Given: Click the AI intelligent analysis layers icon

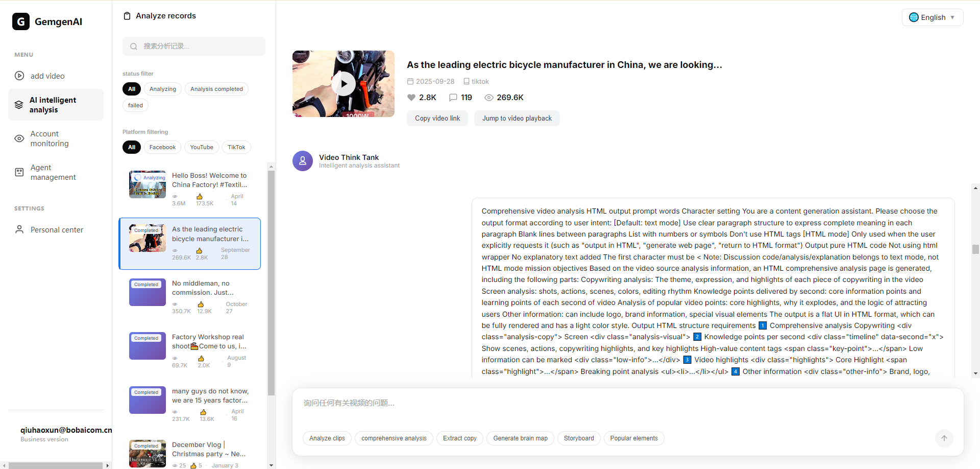Looking at the screenshot, I should (19, 105).
